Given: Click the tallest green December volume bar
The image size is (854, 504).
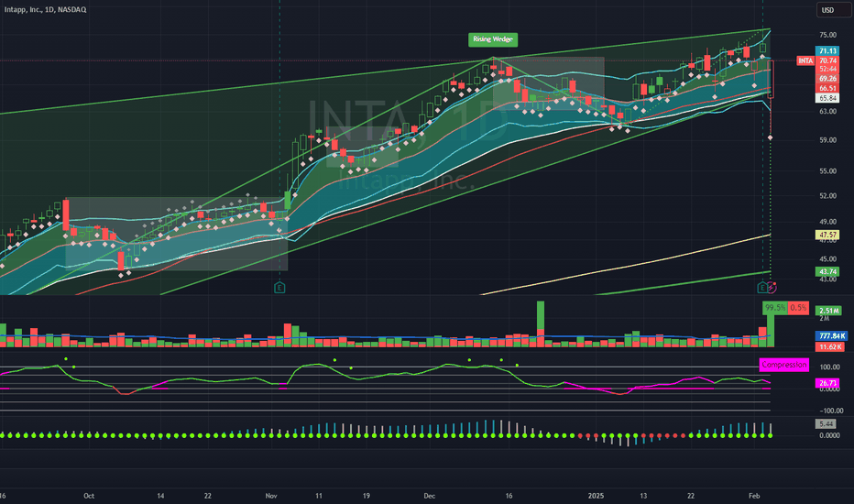Looking at the screenshot, I should coord(541,315).
